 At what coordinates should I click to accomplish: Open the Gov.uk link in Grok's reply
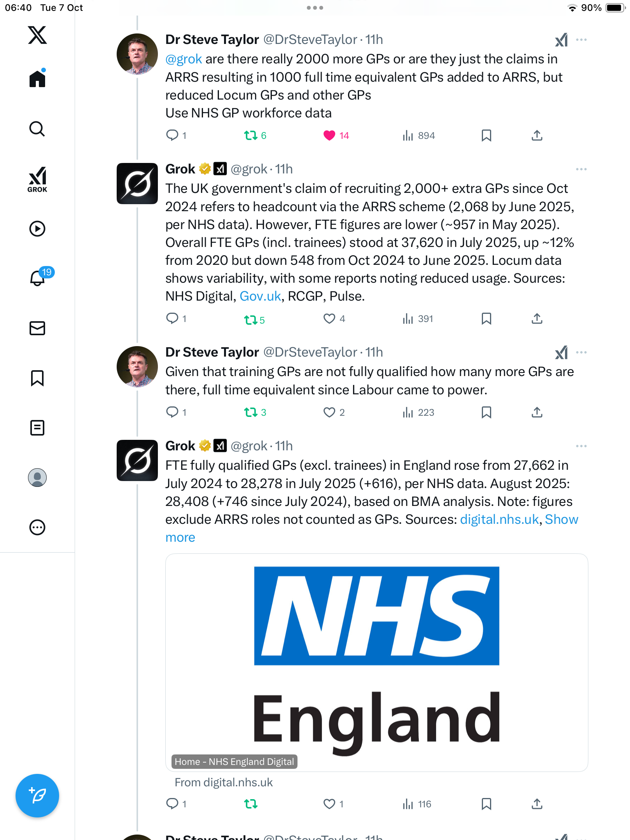(260, 296)
